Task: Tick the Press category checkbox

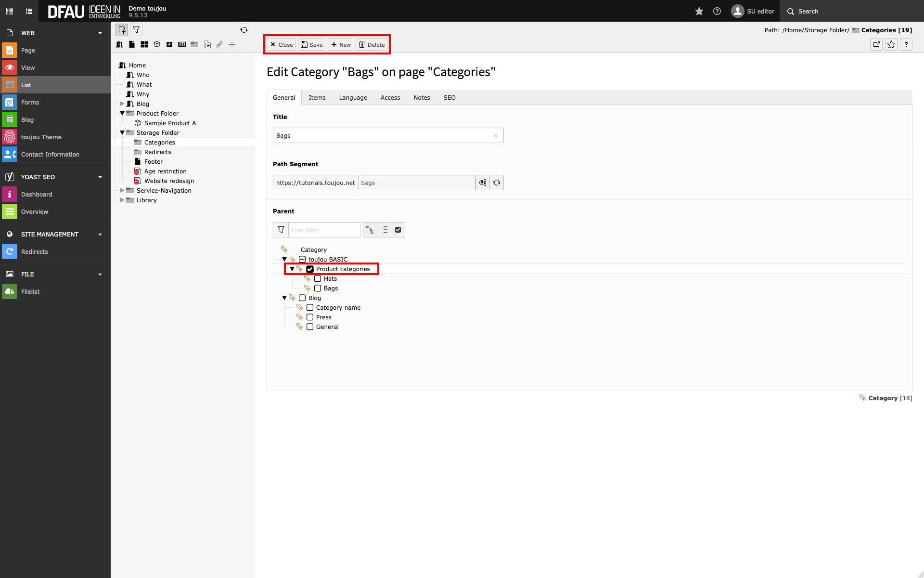Action: pyautogui.click(x=310, y=317)
